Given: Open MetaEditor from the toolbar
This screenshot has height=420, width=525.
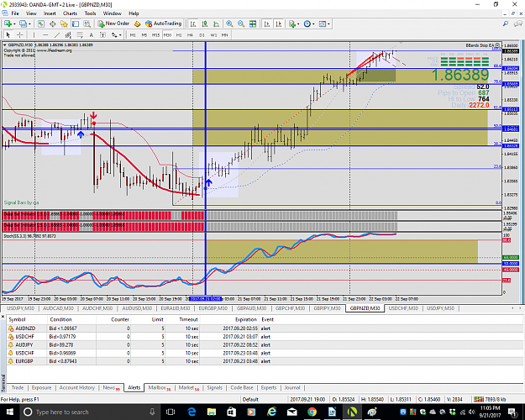Looking at the screenshot, I should tap(137, 24).
